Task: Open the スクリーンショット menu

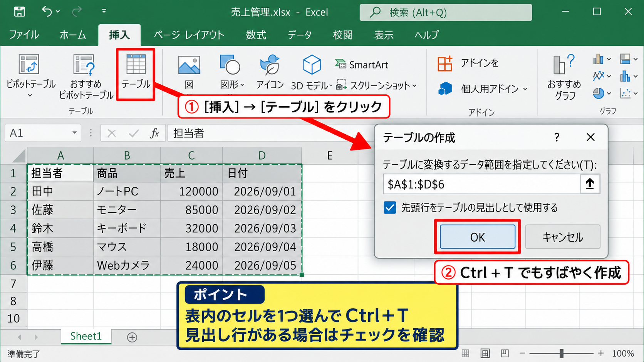Action: tap(376, 85)
